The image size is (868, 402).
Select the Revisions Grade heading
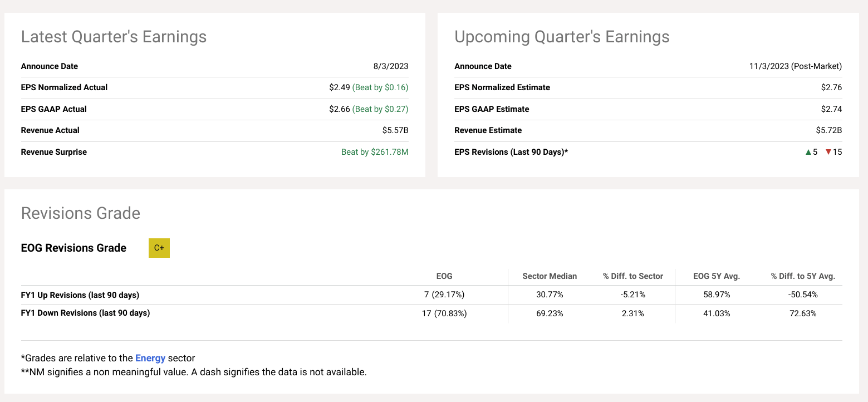click(80, 213)
